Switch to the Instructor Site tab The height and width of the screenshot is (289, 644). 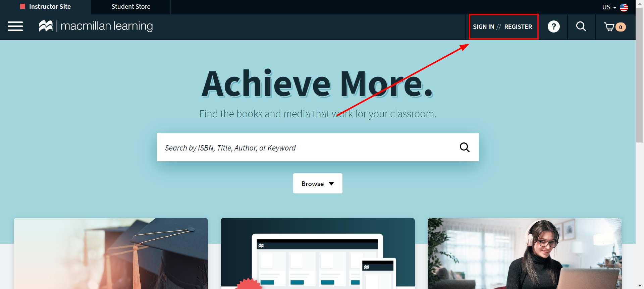coord(46,7)
